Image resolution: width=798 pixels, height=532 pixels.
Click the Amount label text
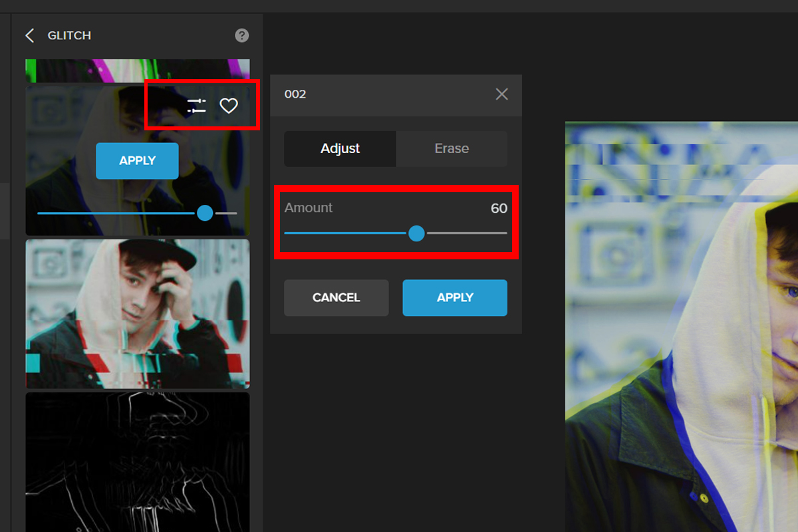(309, 208)
